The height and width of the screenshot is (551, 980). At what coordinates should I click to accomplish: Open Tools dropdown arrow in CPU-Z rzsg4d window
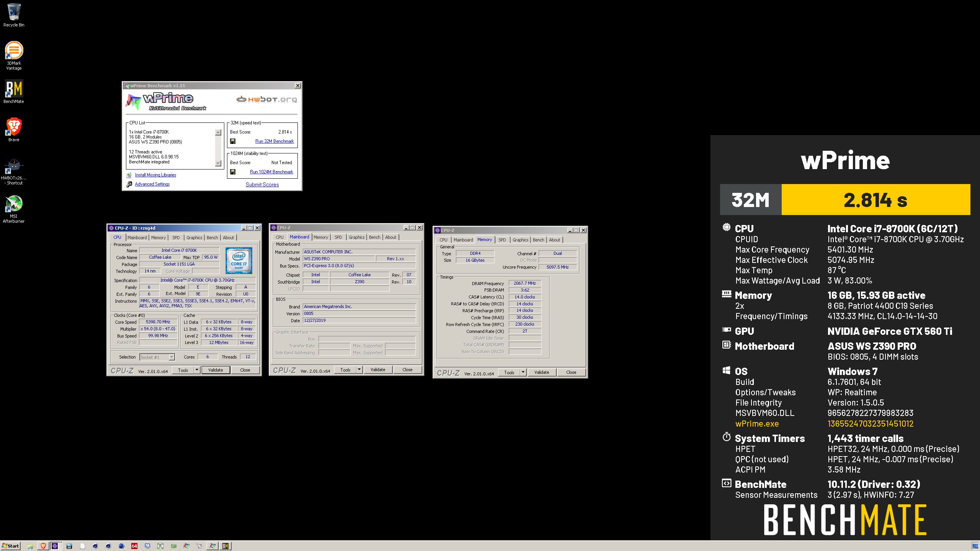[x=197, y=370]
